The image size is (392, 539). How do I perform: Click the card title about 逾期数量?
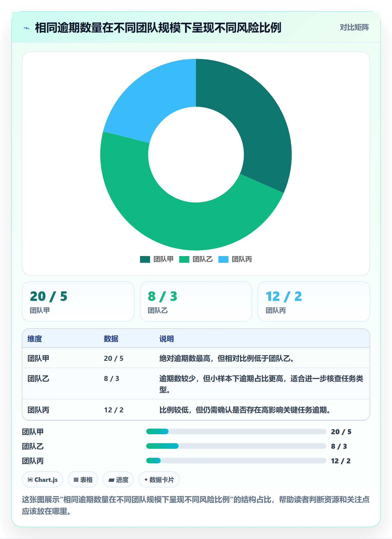pyautogui.click(x=158, y=28)
